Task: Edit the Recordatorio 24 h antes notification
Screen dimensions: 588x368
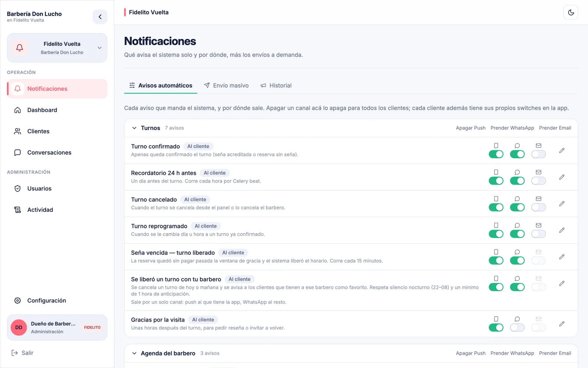Action: 562,177
